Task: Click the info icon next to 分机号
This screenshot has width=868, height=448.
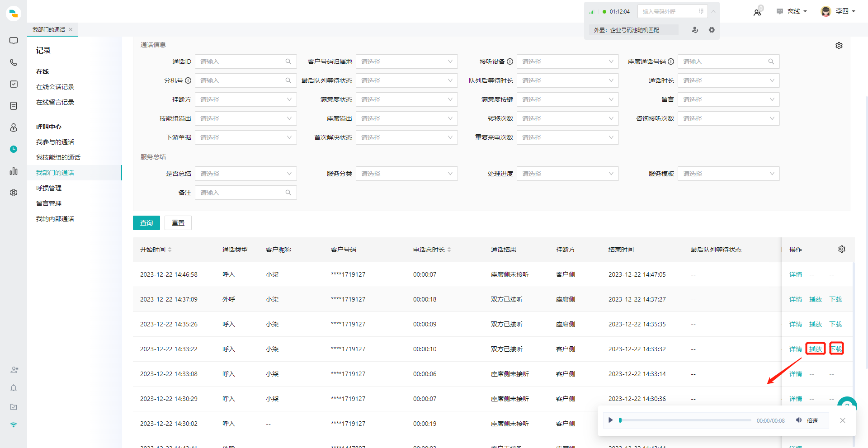Action: pyautogui.click(x=188, y=80)
